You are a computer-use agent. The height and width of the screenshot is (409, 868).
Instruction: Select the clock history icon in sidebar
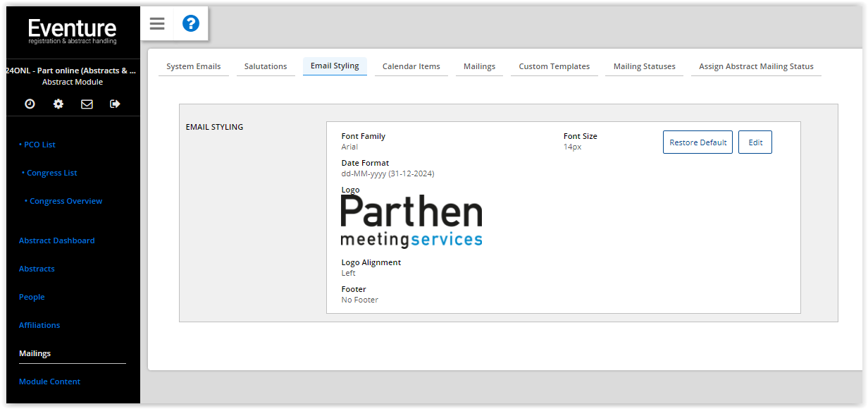(x=29, y=104)
